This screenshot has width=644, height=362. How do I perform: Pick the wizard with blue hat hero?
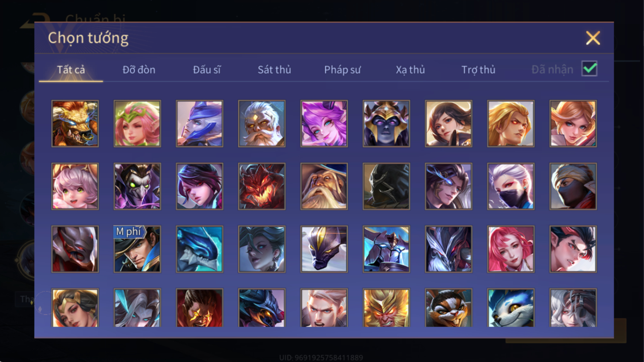click(324, 186)
